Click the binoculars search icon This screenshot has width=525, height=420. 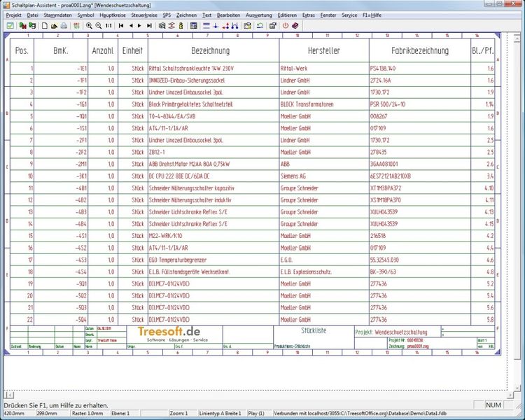click(162, 25)
